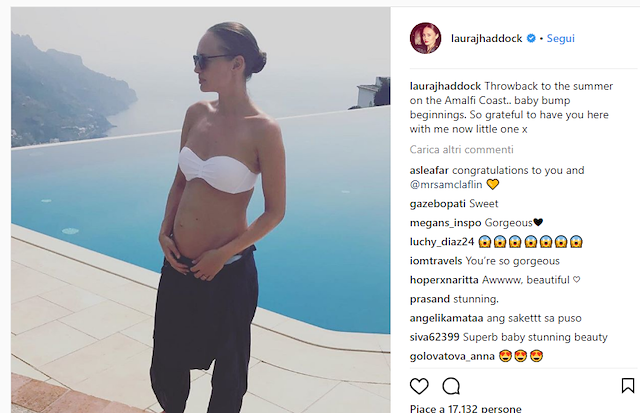Visit asleafar commenter profile
The width and height of the screenshot is (640, 413).
pyautogui.click(x=429, y=170)
